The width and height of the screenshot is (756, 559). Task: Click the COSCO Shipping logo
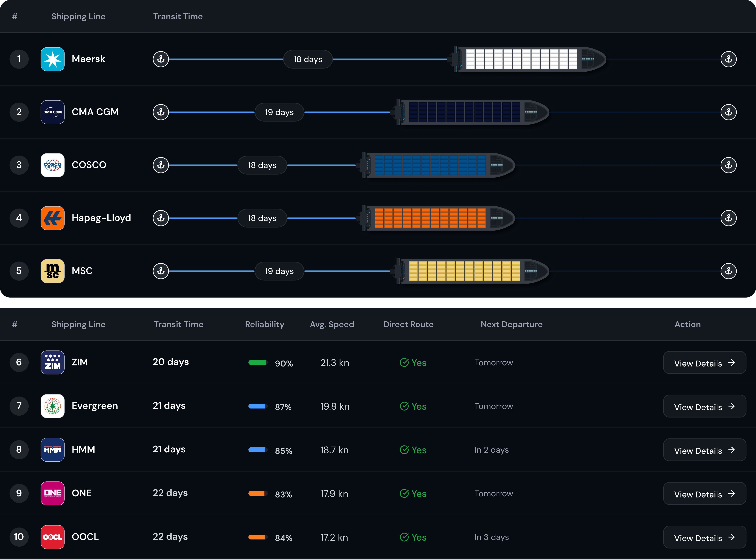[x=52, y=165]
